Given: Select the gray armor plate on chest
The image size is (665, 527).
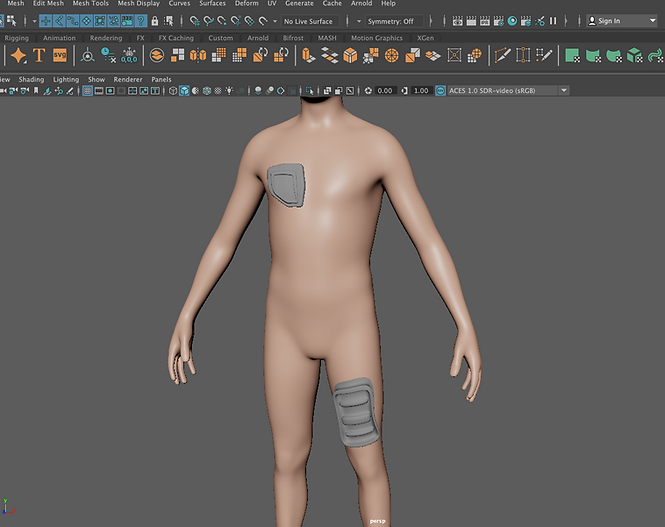Looking at the screenshot, I should pyautogui.click(x=286, y=185).
